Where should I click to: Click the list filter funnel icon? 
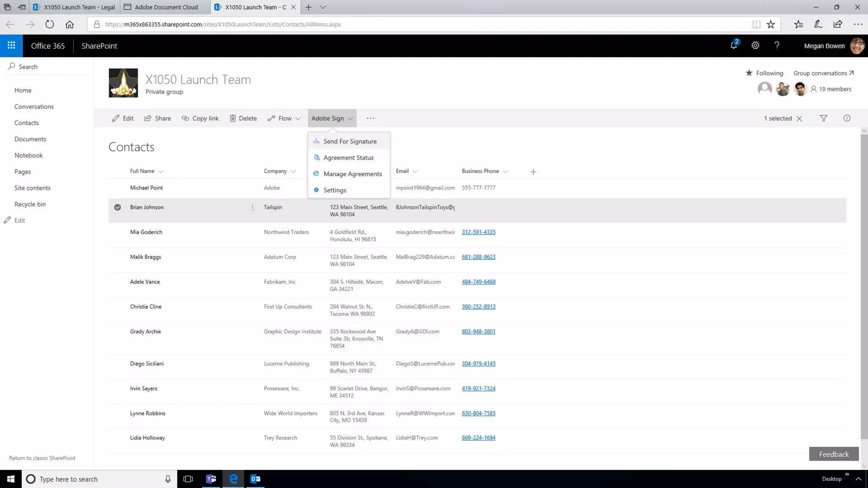point(823,118)
